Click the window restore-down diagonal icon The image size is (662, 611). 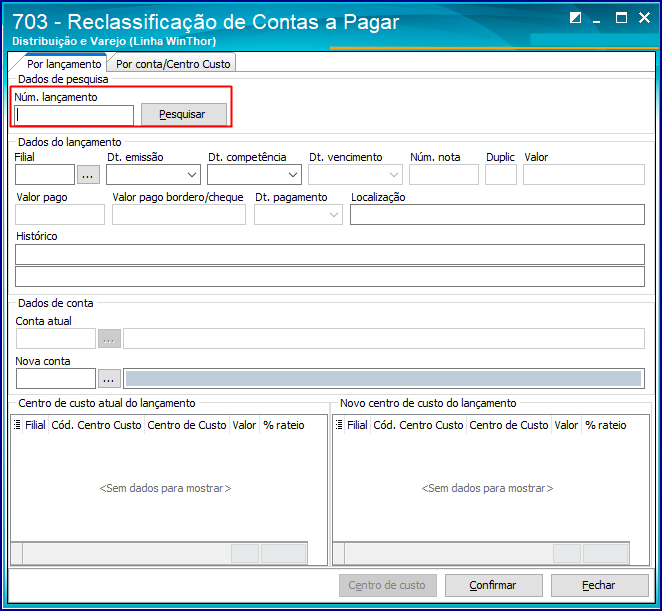click(x=575, y=18)
